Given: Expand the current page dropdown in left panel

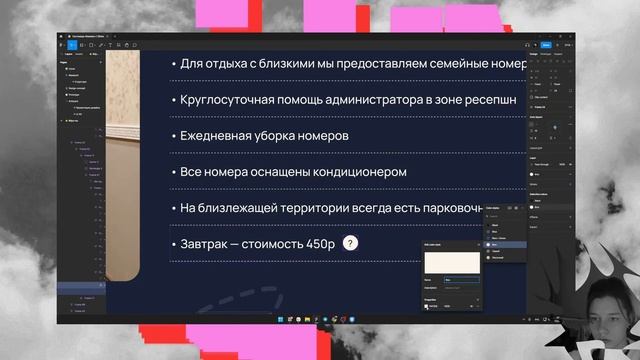Looking at the screenshot, I should click(94, 54).
